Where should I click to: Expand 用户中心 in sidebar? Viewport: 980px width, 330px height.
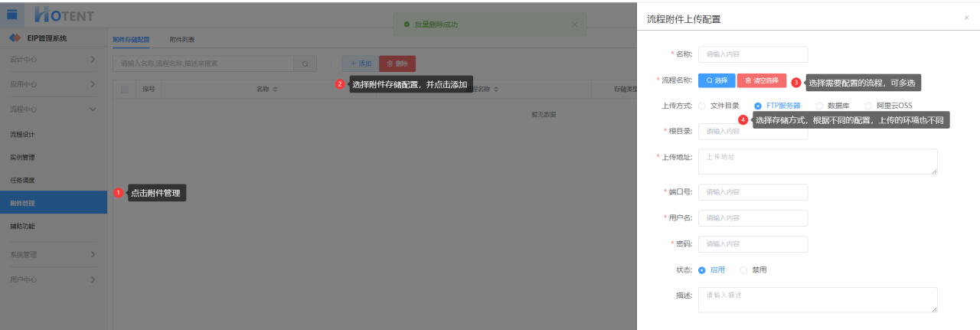point(53,279)
